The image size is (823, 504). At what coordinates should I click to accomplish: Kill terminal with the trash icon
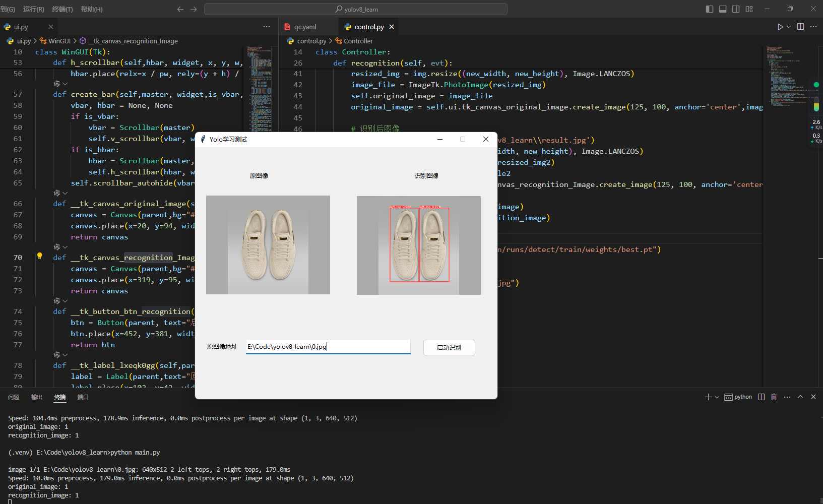[774, 397]
